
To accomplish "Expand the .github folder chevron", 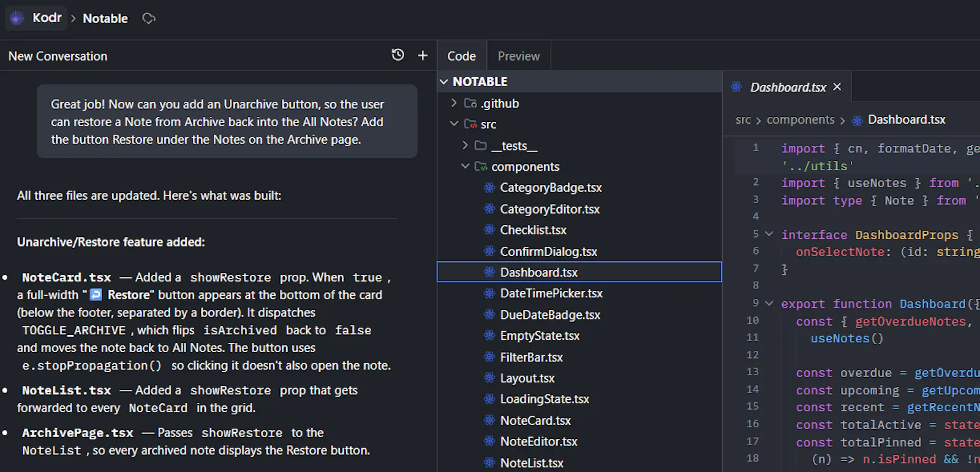I will 454,103.
